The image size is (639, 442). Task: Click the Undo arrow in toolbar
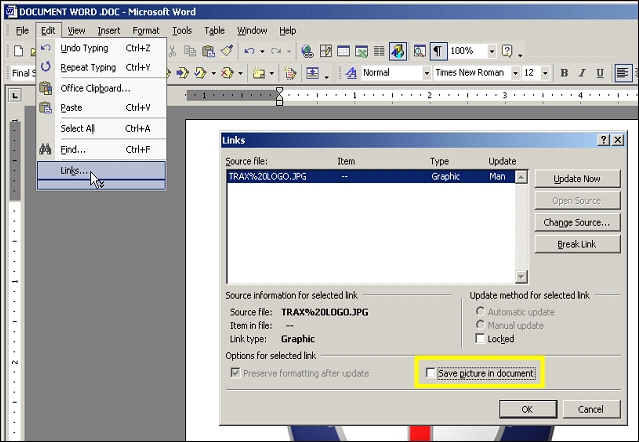tap(249, 51)
